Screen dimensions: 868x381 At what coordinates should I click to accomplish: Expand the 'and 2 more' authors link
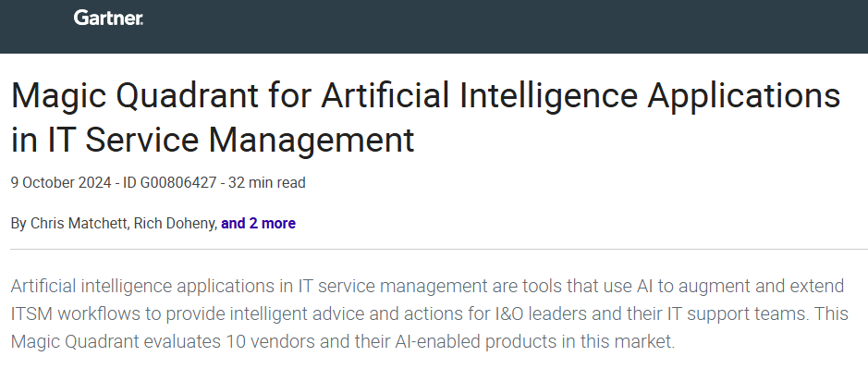point(258,223)
